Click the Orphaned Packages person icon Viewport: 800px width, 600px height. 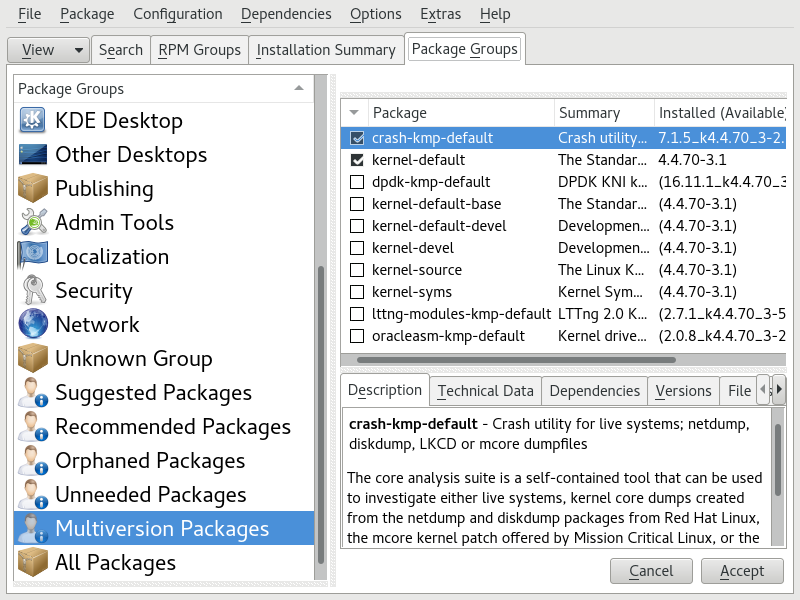tap(33, 461)
